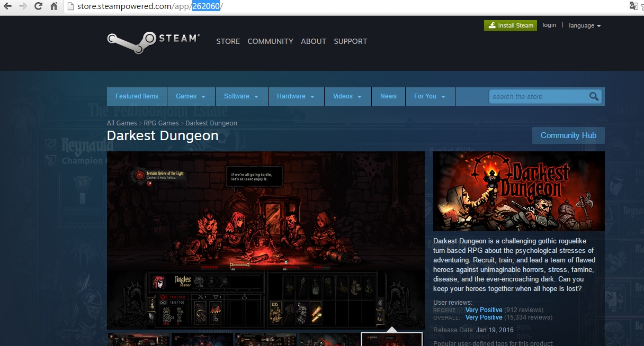
Task: Expand the Games dropdown menu
Action: 191,96
